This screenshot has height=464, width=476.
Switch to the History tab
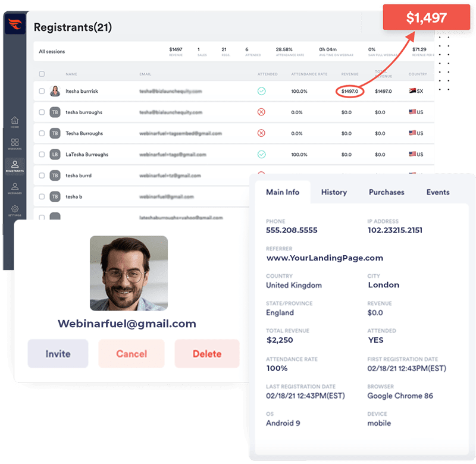tap(334, 192)
